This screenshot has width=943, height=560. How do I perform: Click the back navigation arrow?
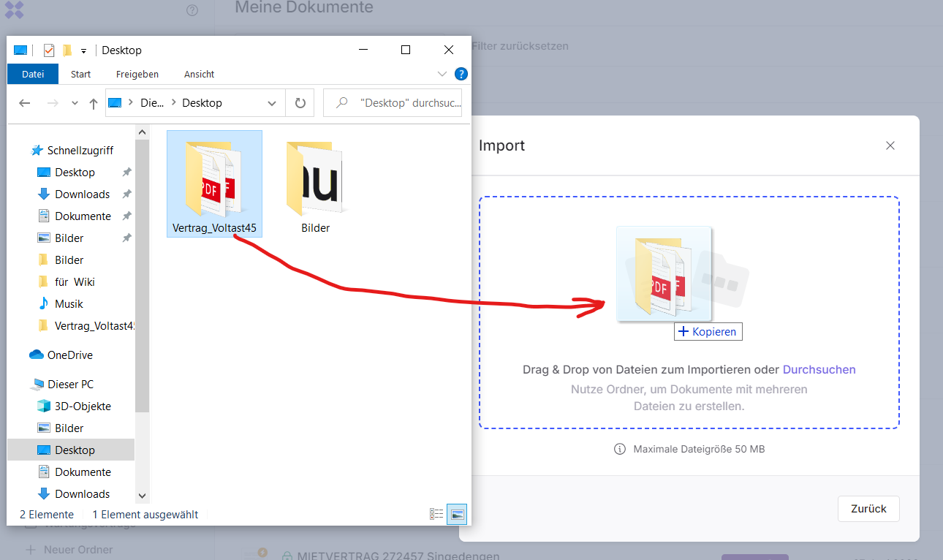(x=24, y=102)
